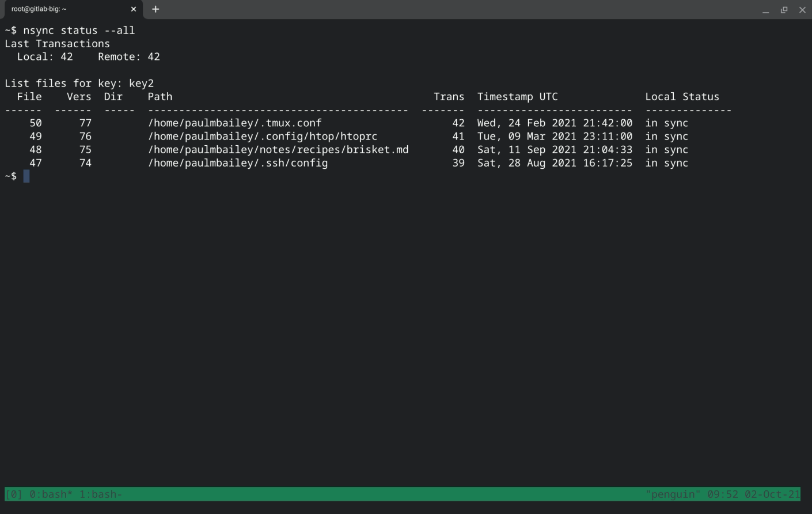Click 'in sync' status for .tmux.conf

pyautogui.click(x=667, y=123)
